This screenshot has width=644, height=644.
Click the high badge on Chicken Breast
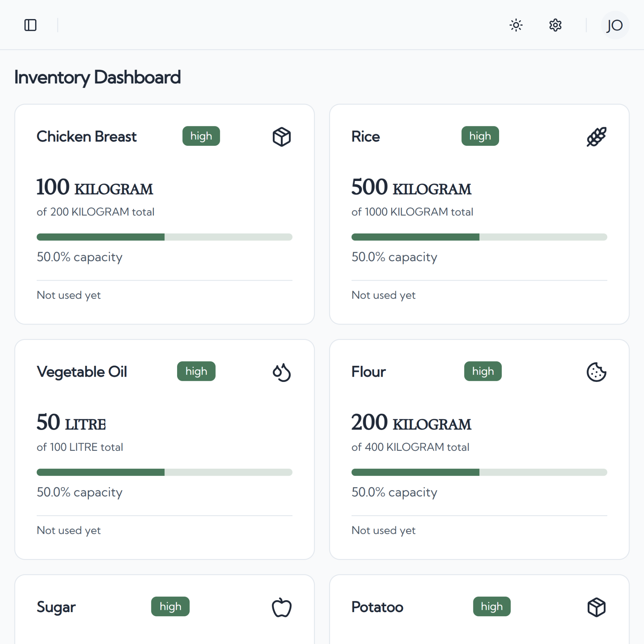tap(201, 136)
